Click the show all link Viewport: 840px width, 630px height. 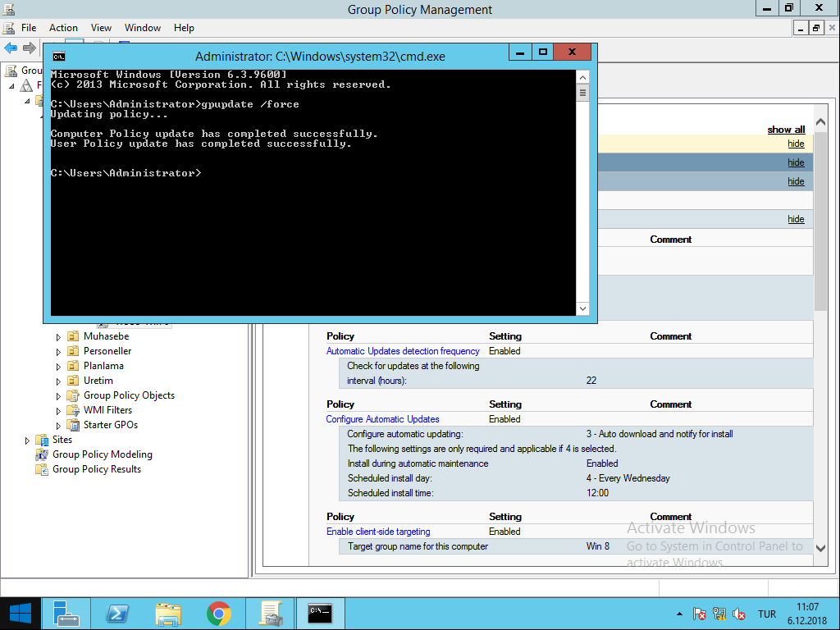coord(786,130)
